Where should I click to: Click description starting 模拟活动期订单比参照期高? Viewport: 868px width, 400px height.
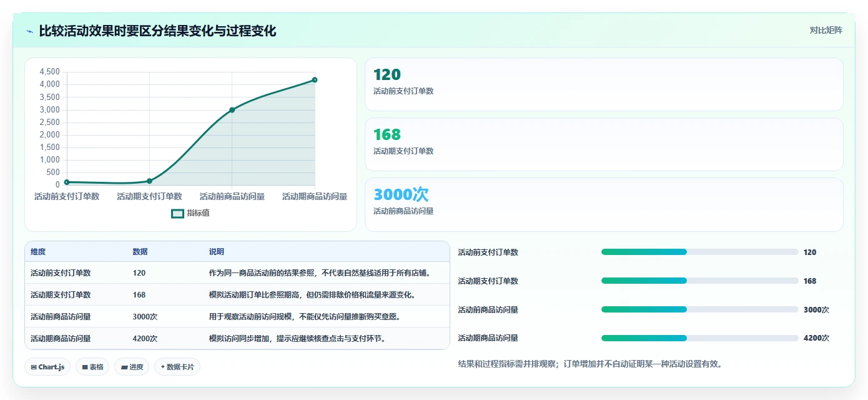pyautogui.click(x=312, y=295)
